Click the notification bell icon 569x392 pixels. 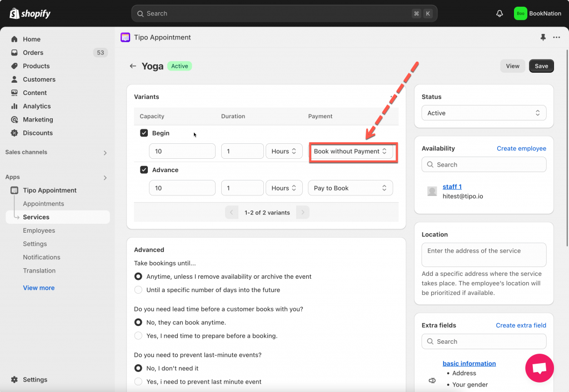tap(499, 13)
